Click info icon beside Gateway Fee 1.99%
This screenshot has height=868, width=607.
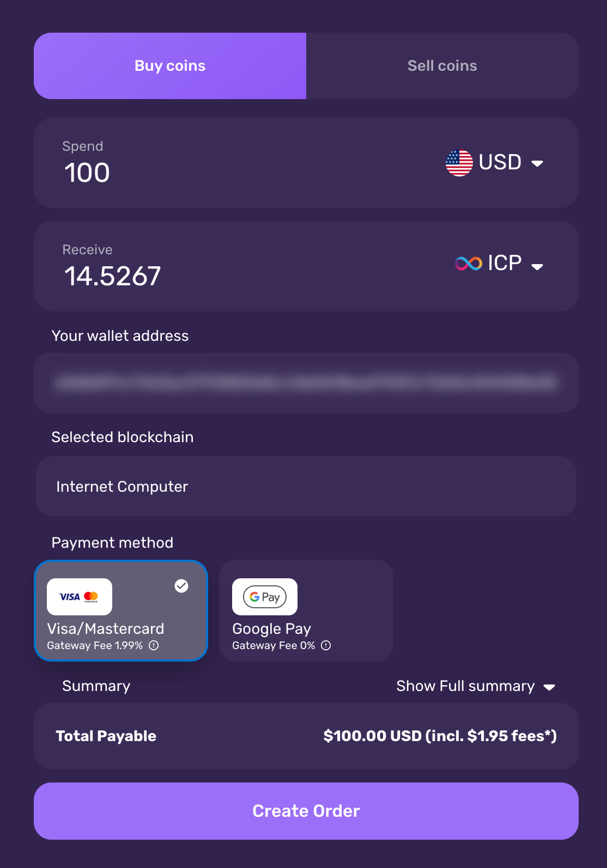(x=154, y=645)
